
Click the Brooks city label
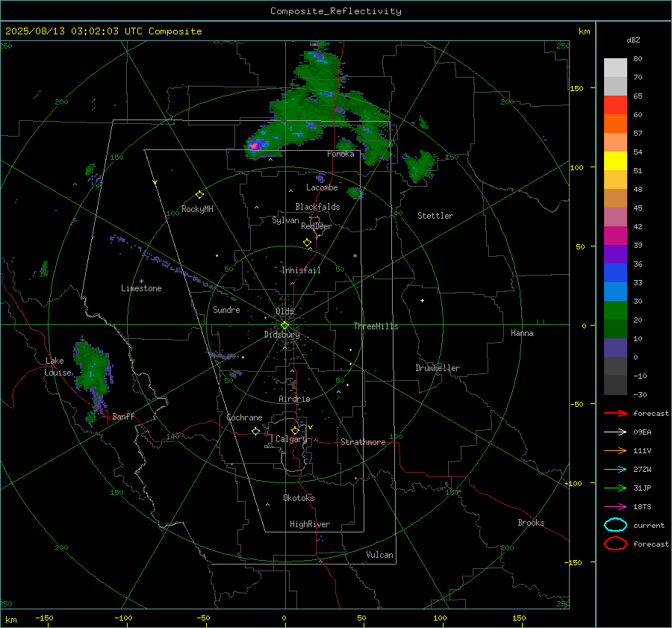coord(531,523)
